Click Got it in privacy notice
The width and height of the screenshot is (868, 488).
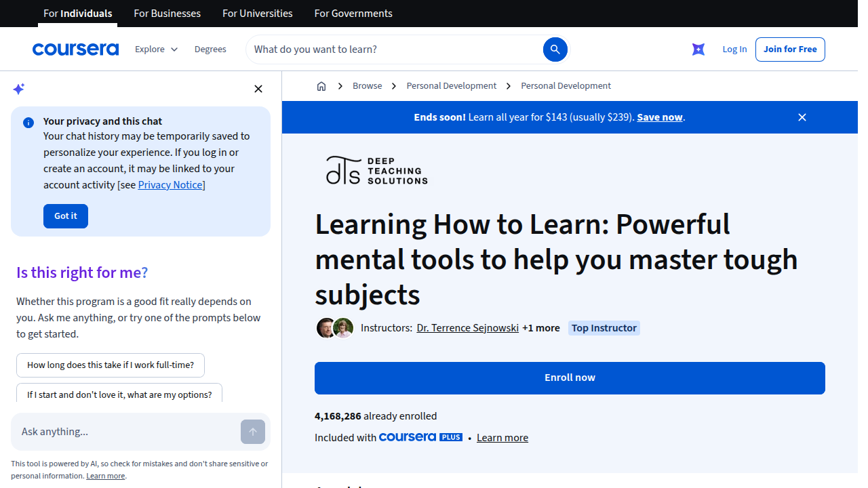tap(66, 216)
